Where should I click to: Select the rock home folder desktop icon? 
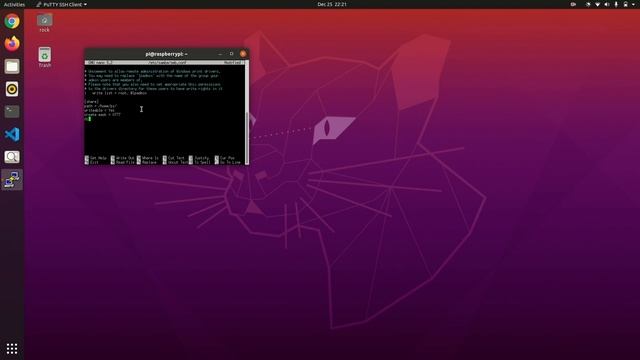click(x=44, y=23)
